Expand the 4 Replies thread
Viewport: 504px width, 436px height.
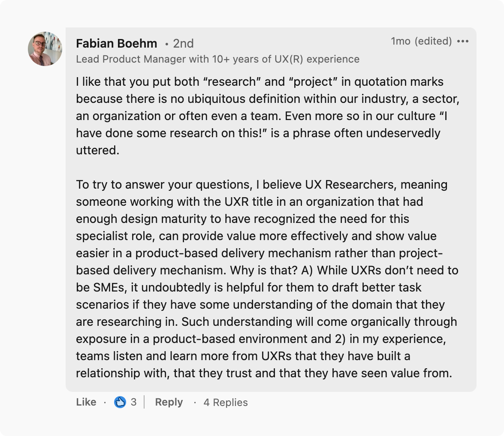pos(226,403)
